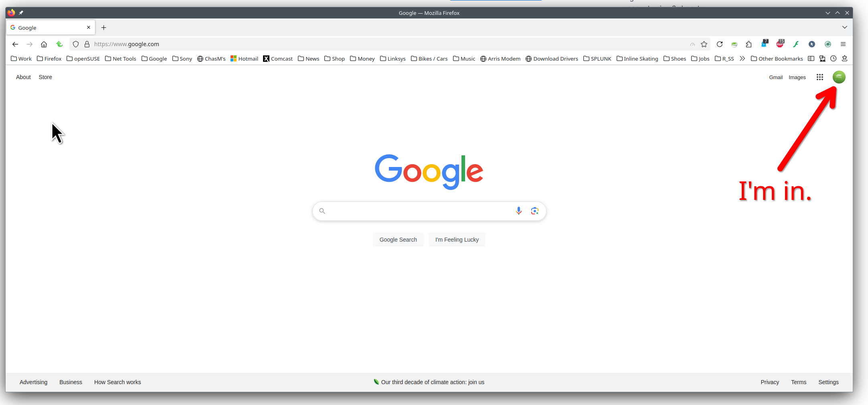
Task: Open the Download Drivers bookmark
Action: click(x=552, y=59)
